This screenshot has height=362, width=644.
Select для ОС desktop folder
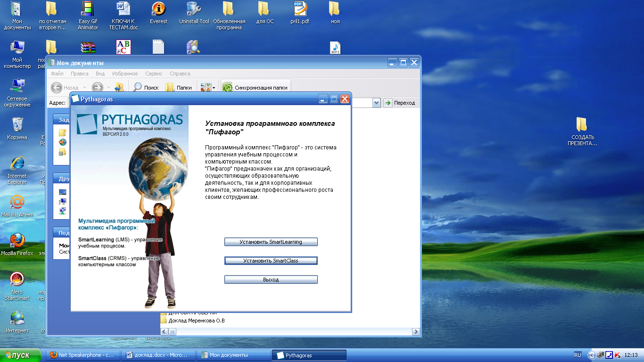[x=264, y=13]
